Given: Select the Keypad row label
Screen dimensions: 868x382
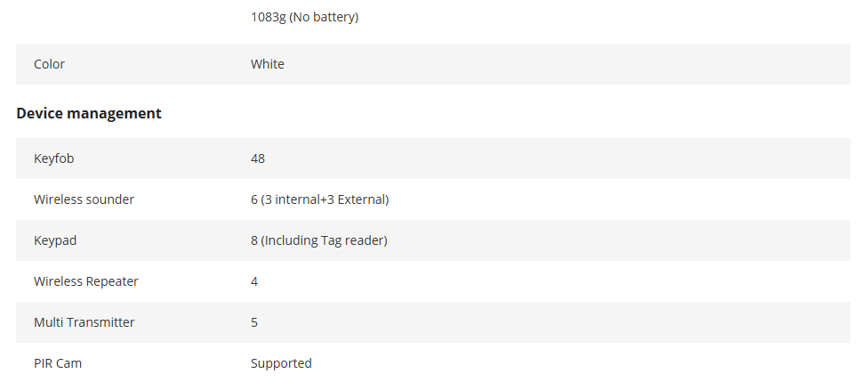Looking at the screenshot, I should [x=55, y=240].
